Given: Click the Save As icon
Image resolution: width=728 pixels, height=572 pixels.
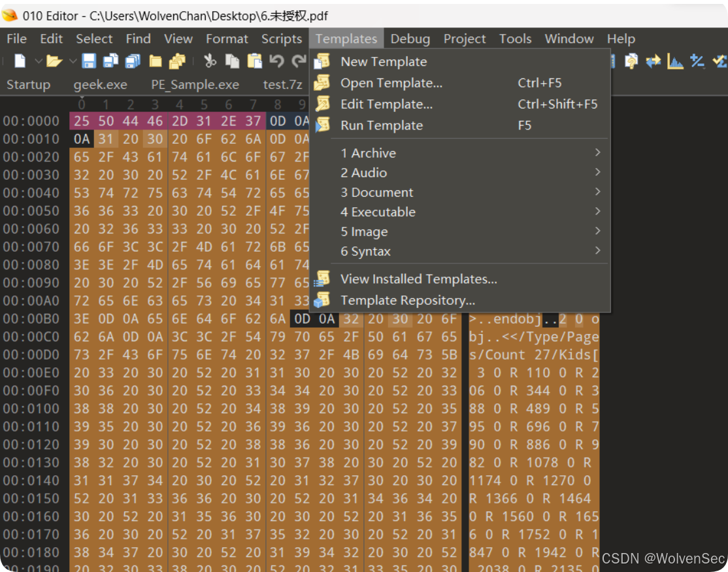Looking at the screenshot, I should [x=110, y=61].
